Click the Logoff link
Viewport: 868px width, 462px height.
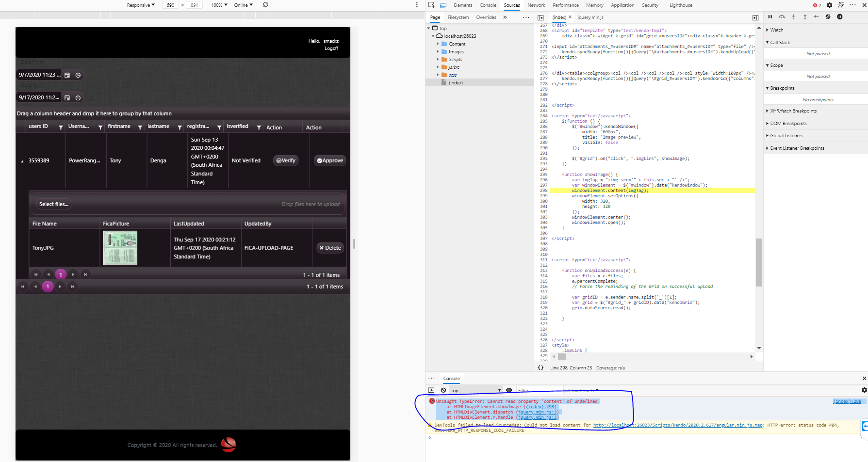331,48
